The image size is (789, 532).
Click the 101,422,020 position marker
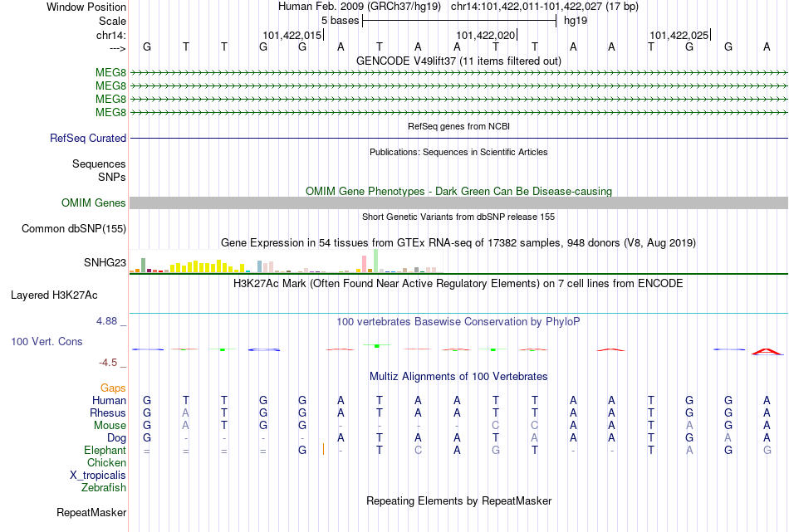486,35
